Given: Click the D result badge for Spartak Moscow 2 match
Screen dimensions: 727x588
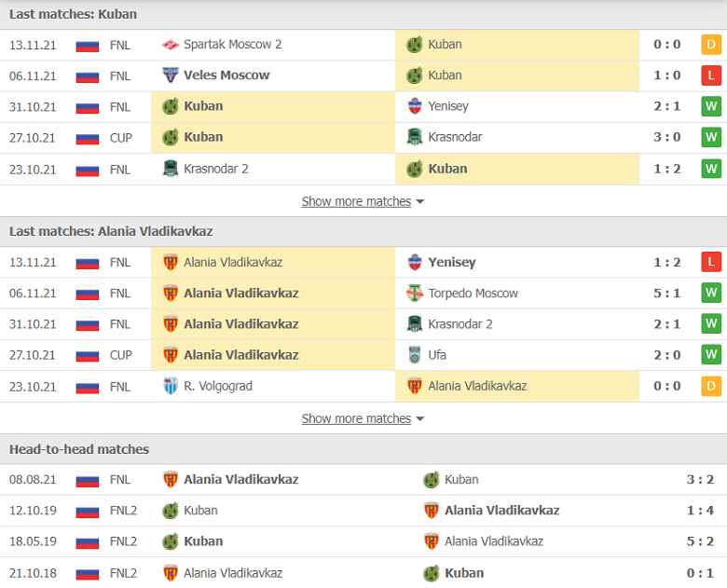Looking at the screenshot, I should (x=711, y=45).
